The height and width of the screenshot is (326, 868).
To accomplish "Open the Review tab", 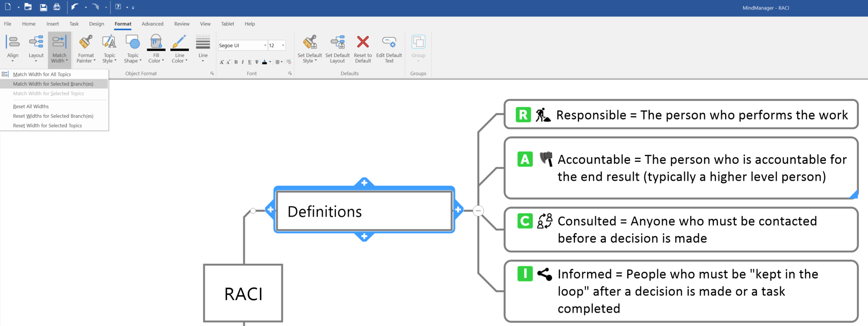I will point(182,24).
